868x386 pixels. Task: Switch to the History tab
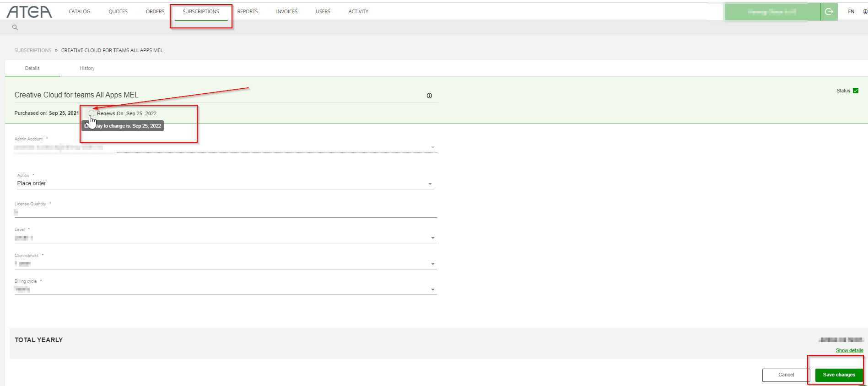[87, 68]
